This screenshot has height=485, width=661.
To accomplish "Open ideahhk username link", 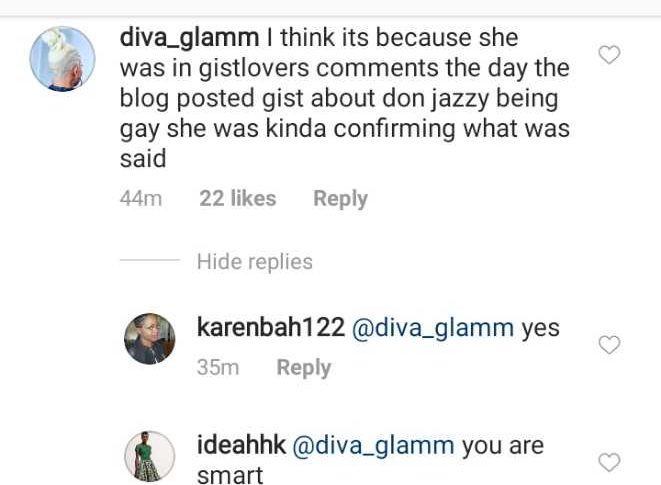I will click(241, 445).
